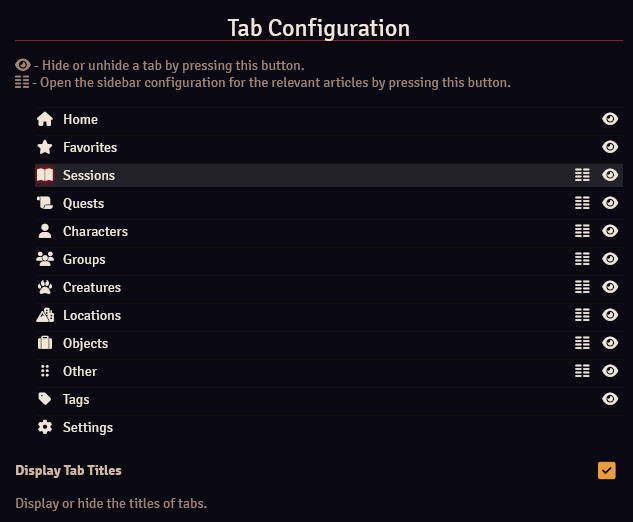Select the Settings tab row
This screenshot has height=522, width=633.
click(329, 427)
